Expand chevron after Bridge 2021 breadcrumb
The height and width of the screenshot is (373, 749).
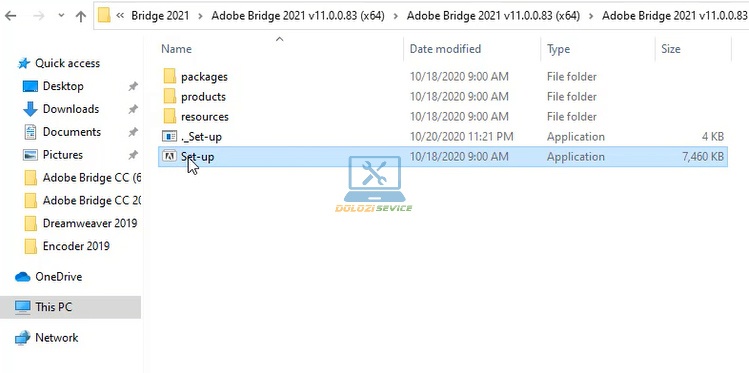pos(200,16)
